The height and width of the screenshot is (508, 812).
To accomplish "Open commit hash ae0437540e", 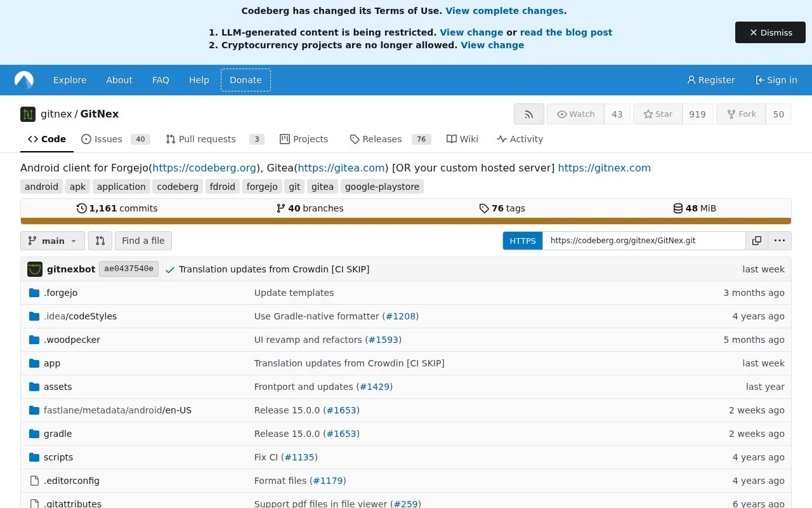I will [x=129, y=269].
